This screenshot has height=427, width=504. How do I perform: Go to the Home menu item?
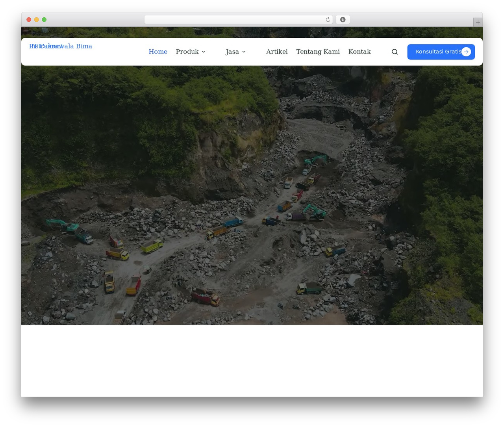tap(158, 52)
